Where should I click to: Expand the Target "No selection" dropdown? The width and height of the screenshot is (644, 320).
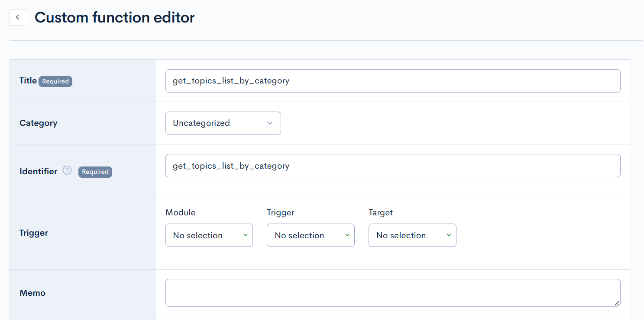pos(412,235)
